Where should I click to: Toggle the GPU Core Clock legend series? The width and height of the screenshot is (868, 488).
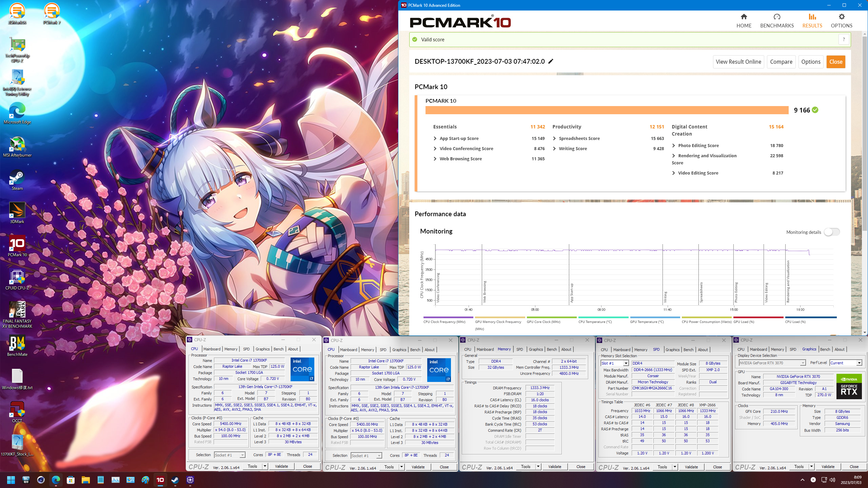click(552, 320)
